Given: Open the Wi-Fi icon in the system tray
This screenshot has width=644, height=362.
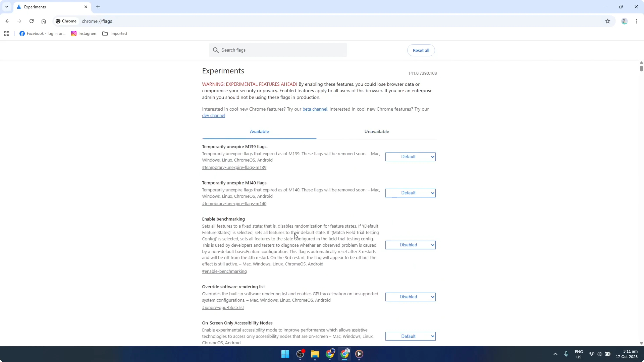Looking at the screenshot, I should pyautogui.click(x=591, y=354).
